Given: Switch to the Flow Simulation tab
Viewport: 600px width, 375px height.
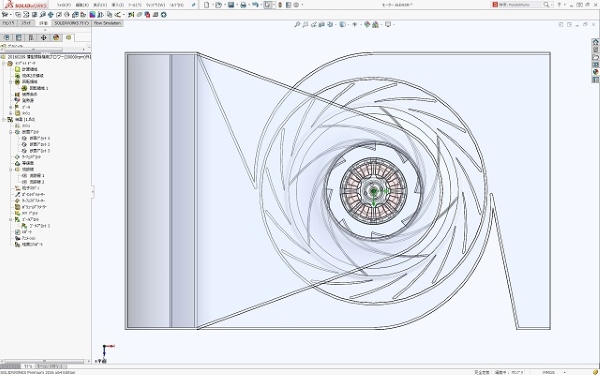Looking at the screenshot, I should click(107, 23).
